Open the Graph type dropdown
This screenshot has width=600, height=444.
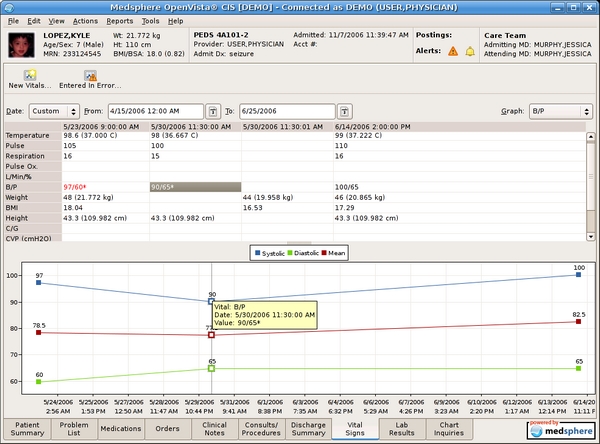click(x=561, y=111)
